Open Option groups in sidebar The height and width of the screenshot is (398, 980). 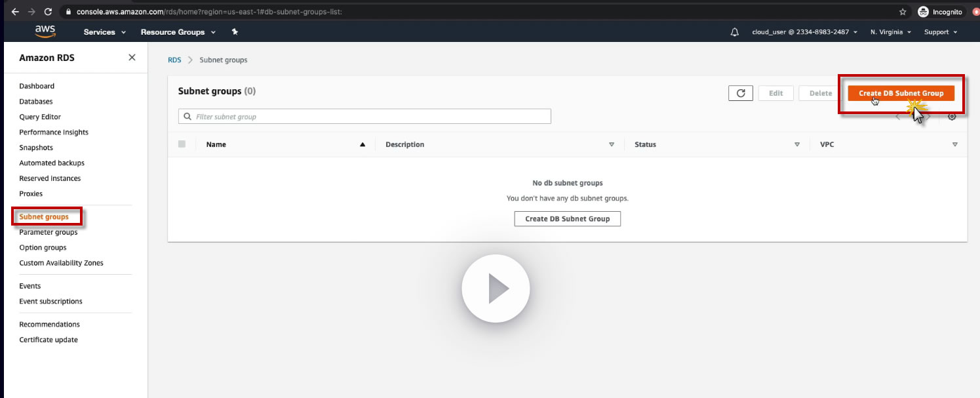[43, 248]
